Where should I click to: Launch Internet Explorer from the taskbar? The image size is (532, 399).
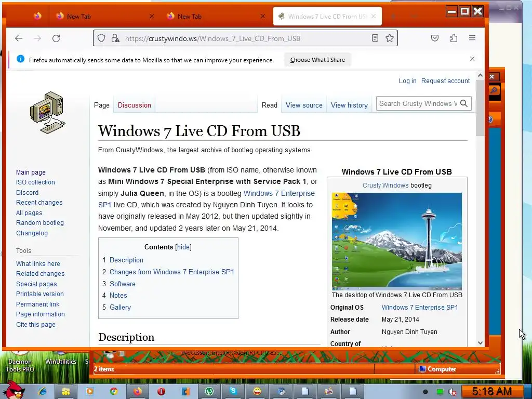point(42,391)
